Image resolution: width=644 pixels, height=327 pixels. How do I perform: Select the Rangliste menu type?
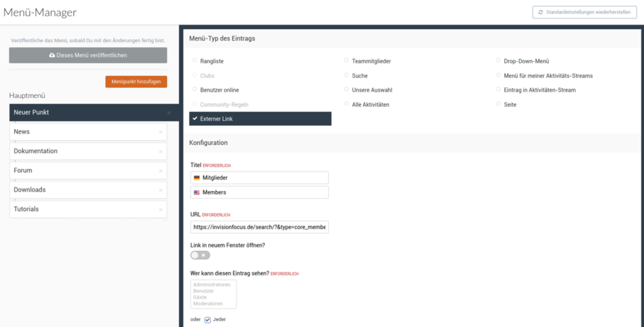(x=194, y=61)
